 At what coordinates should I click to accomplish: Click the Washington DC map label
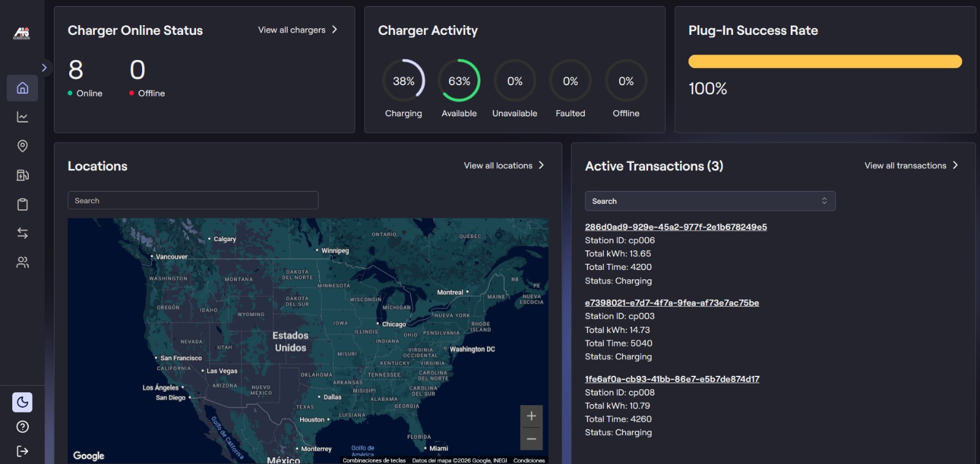(x=472, y=349)
